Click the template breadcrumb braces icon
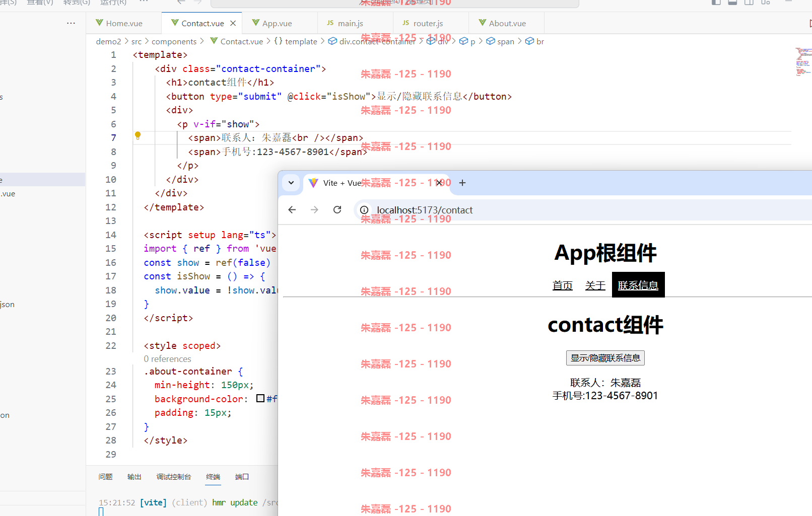 pyautogui.click(x=278, y=41)
